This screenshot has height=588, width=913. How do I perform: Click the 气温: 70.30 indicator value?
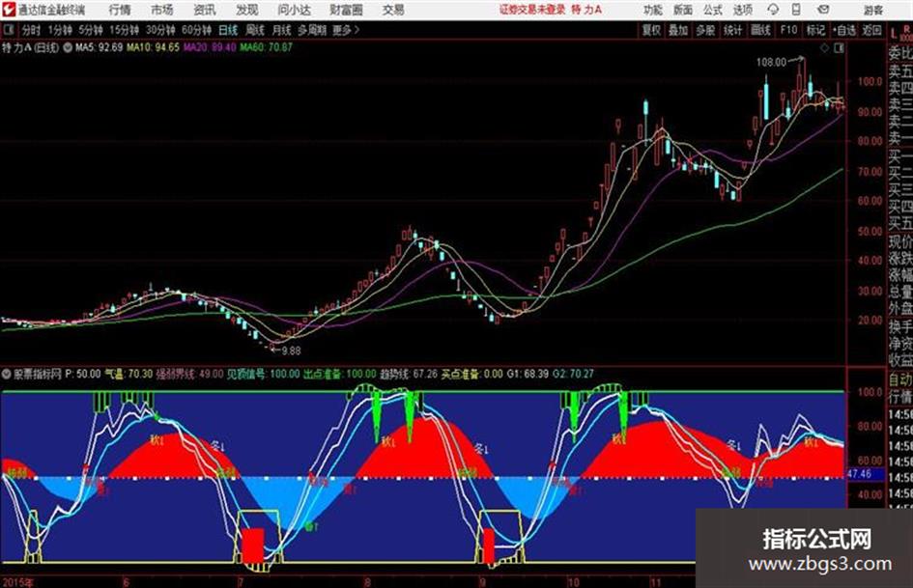128,374
